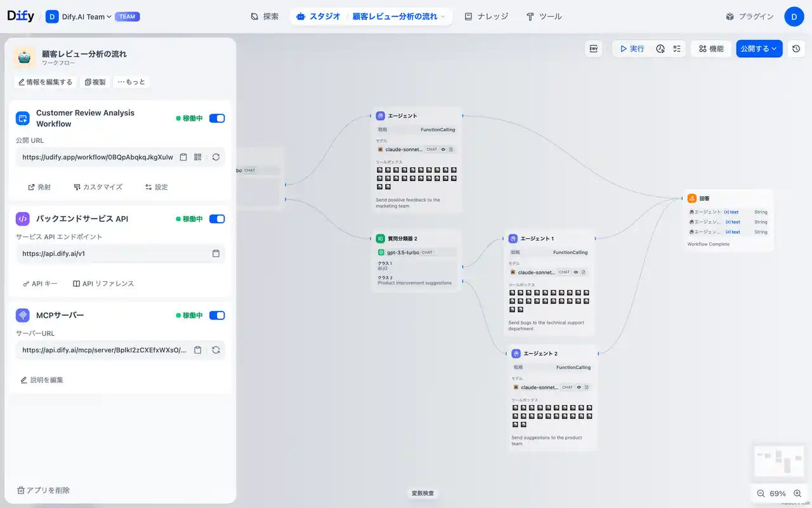Click the canvas minimap thumbnail
812x508 pixels.
778,461
